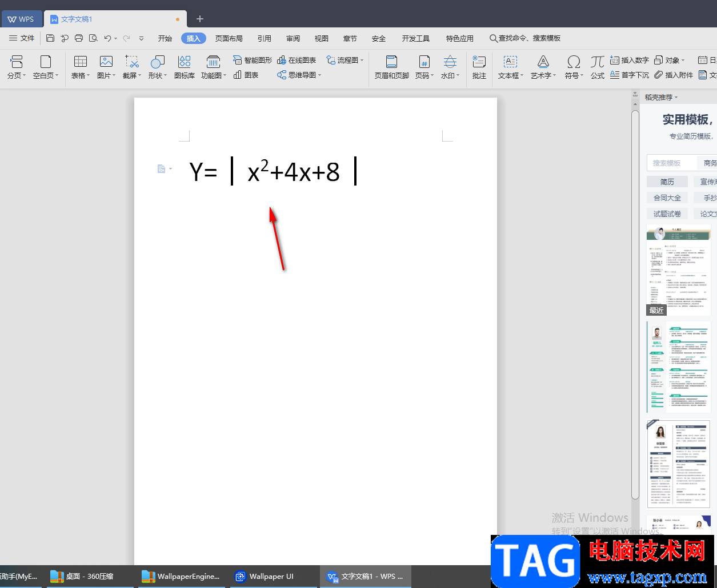
Task: Click the Screenshot (截屏) icon
Action: click(x=132, y=62)
